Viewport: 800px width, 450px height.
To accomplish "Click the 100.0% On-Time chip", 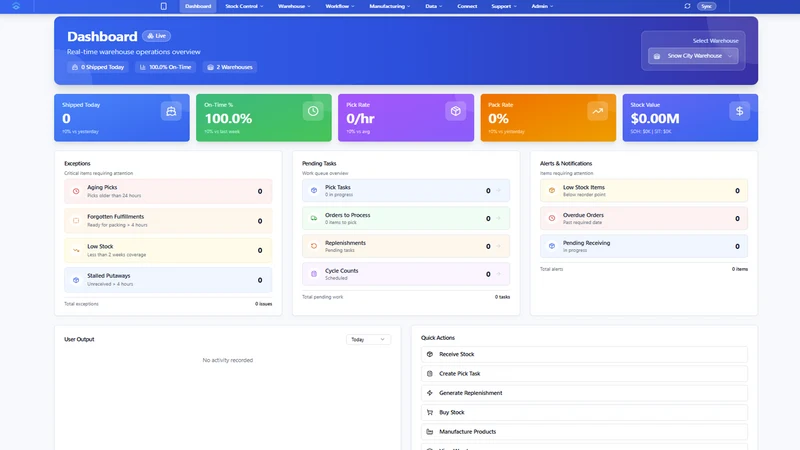I will click(x=165, y=67).
